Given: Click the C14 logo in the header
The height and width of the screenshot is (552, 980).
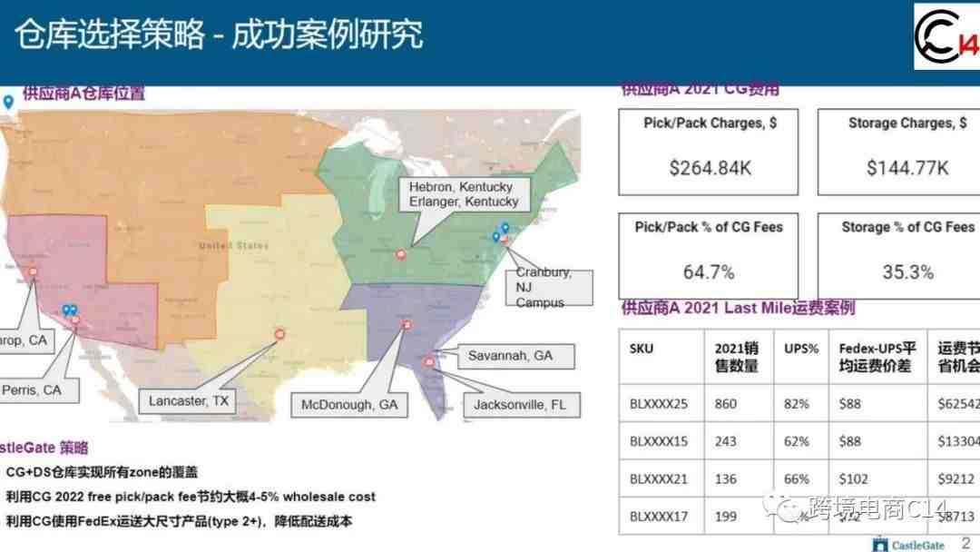Looking at the screenshot, I should pyautogui.click(x=947, y=36).
